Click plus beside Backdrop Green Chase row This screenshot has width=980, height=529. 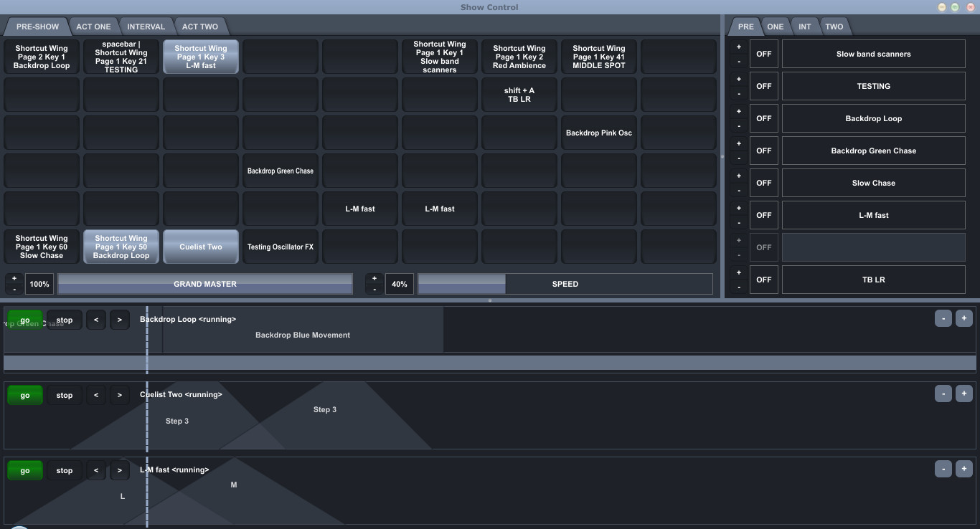click(x=739, y=144)
